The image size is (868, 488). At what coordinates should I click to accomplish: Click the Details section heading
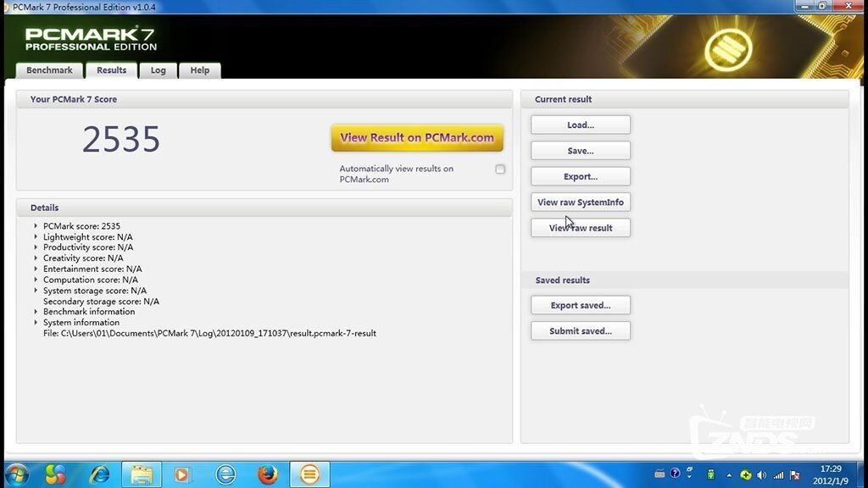[x=44, y=208]
